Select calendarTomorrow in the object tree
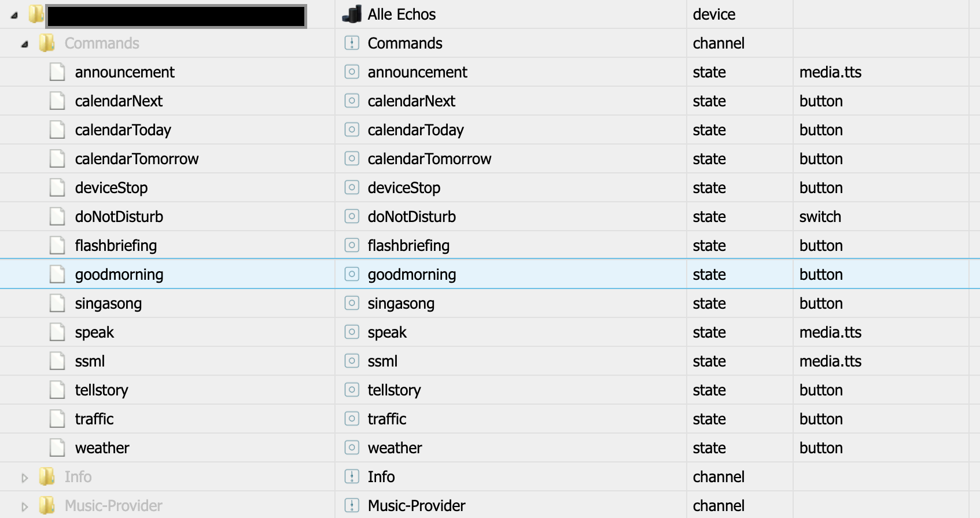 tap(137, 159)
